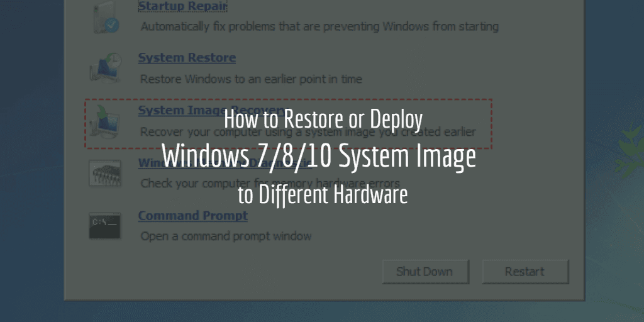Open the Command Prompt link
The image size is (644, 322).
point(193,216)
